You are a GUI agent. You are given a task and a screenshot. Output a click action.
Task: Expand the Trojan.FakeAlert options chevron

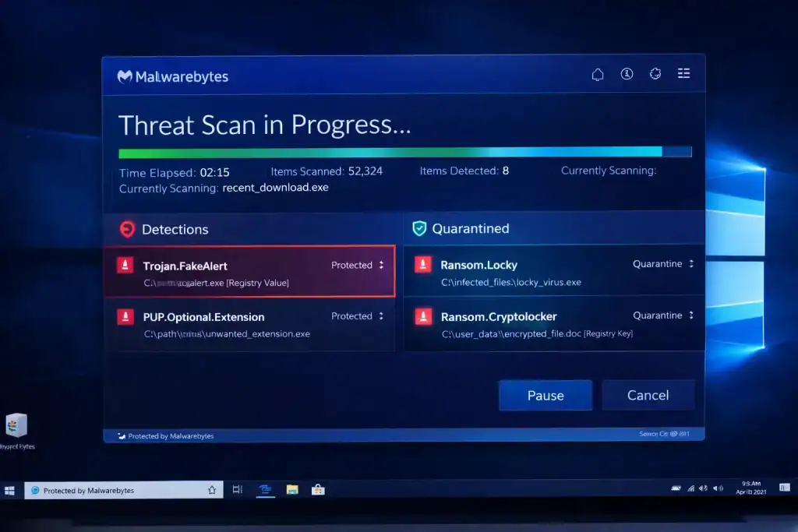380,265
